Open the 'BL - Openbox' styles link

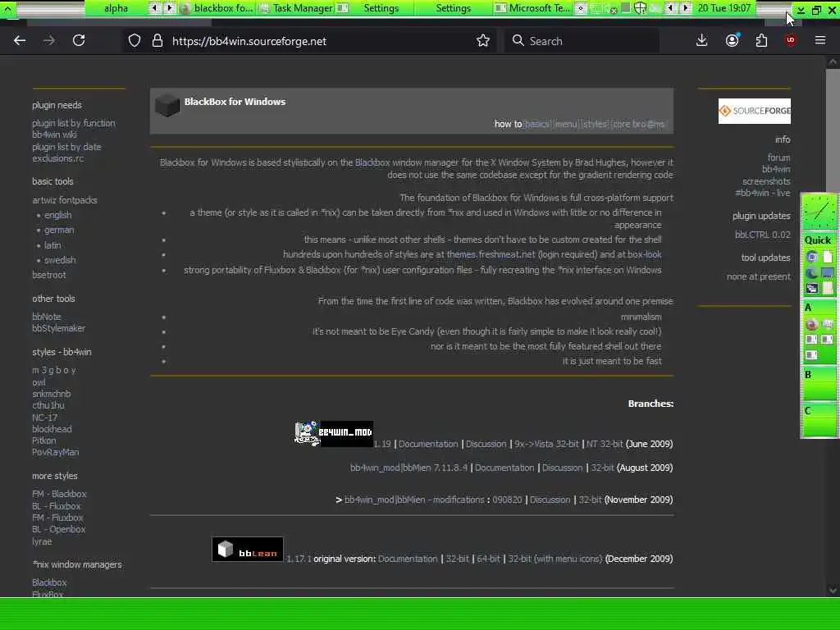pyautogui.click(x=58, y=529)
